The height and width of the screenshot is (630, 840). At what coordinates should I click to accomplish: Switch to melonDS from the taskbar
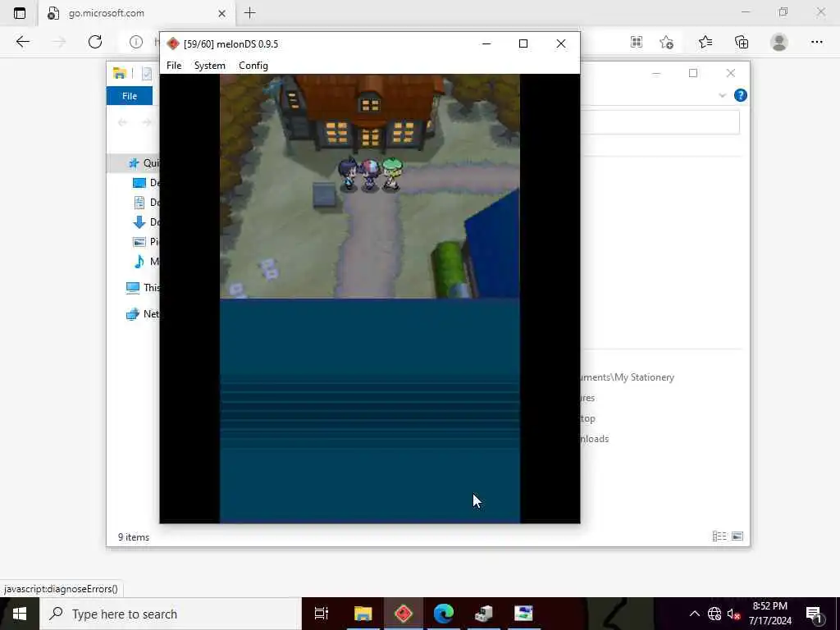tap(404, 614)
